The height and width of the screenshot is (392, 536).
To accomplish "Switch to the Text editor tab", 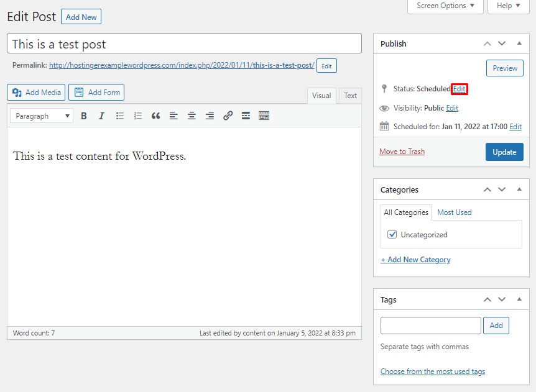I will point(349,96).
